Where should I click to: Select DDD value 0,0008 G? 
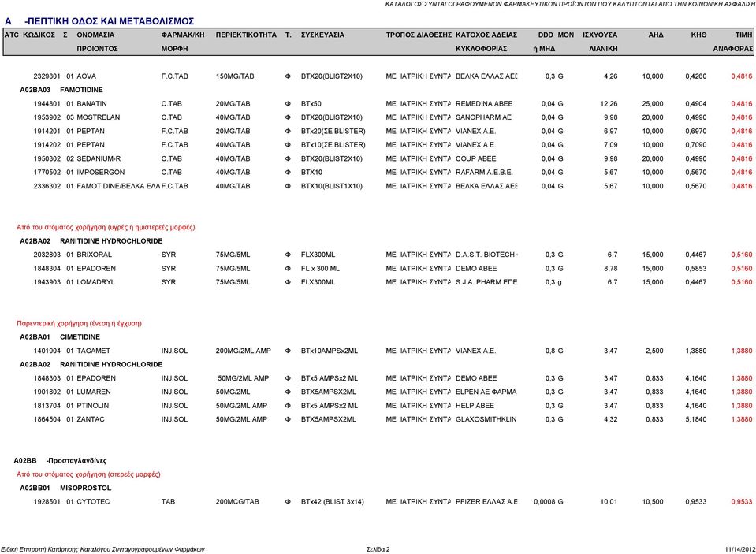(x=548, y=502)
